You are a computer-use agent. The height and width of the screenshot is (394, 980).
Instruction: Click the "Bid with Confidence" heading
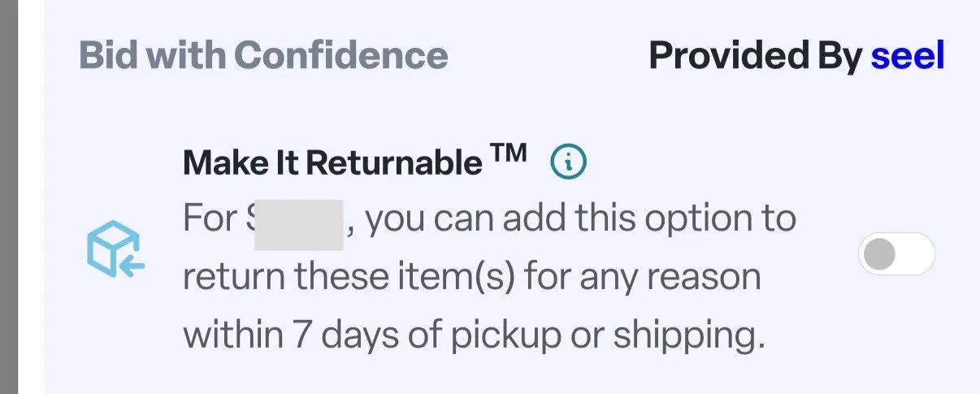[x=263, y=56]
